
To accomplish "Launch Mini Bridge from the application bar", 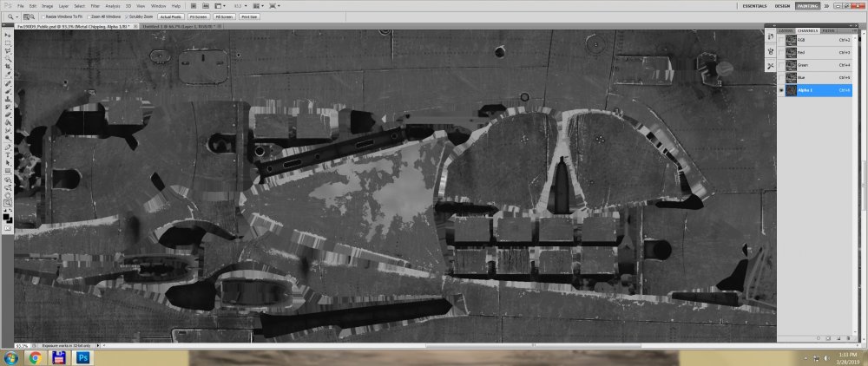I will 206,5.
